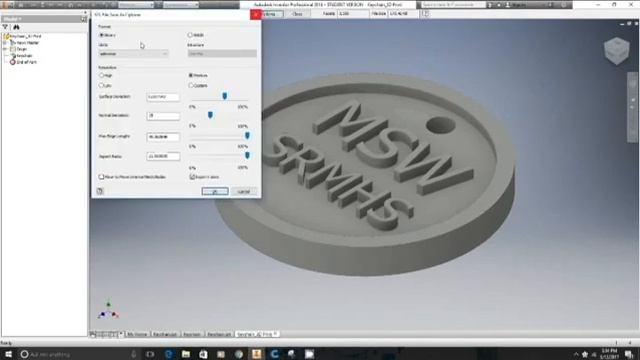Click the binoculars find icon in browser

(16, 27)
